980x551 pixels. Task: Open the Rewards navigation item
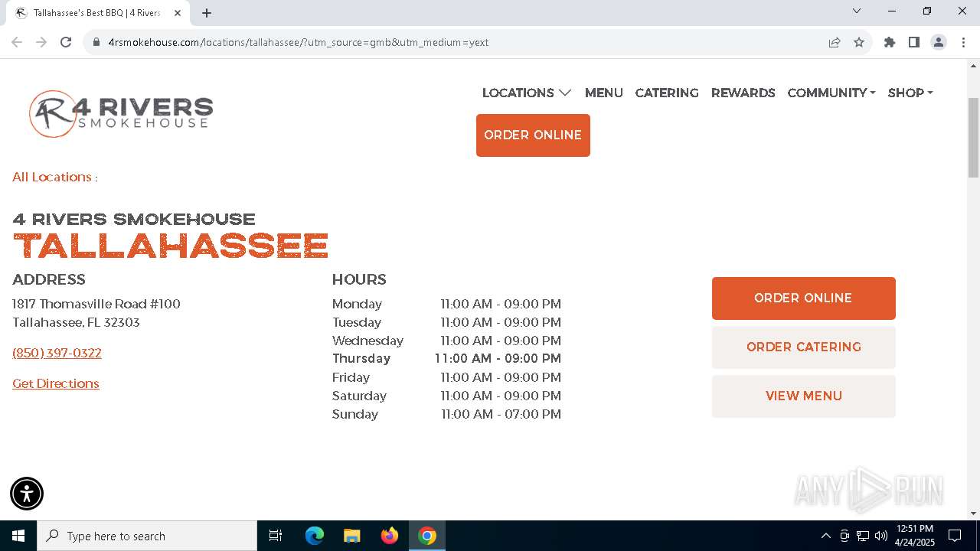click(743, 93)
